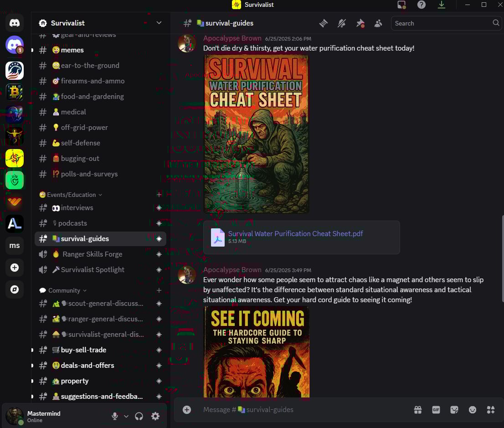504x428 pixels.
Task: Open the orange chevron server
Action: click(15, 202)
